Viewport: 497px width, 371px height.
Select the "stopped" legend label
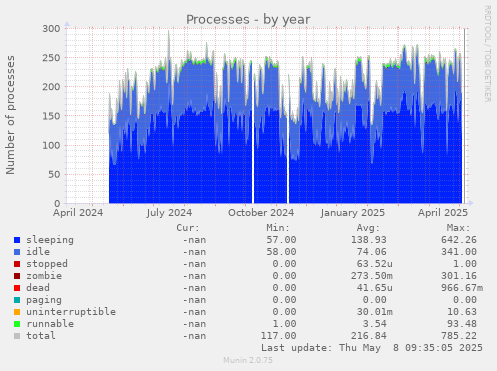tap(47, 264)
